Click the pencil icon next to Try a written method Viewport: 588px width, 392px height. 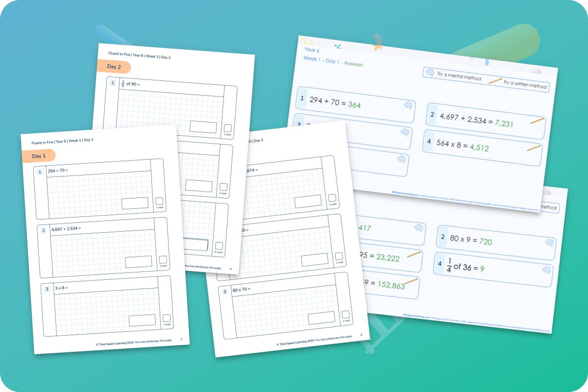coord(495,81)
